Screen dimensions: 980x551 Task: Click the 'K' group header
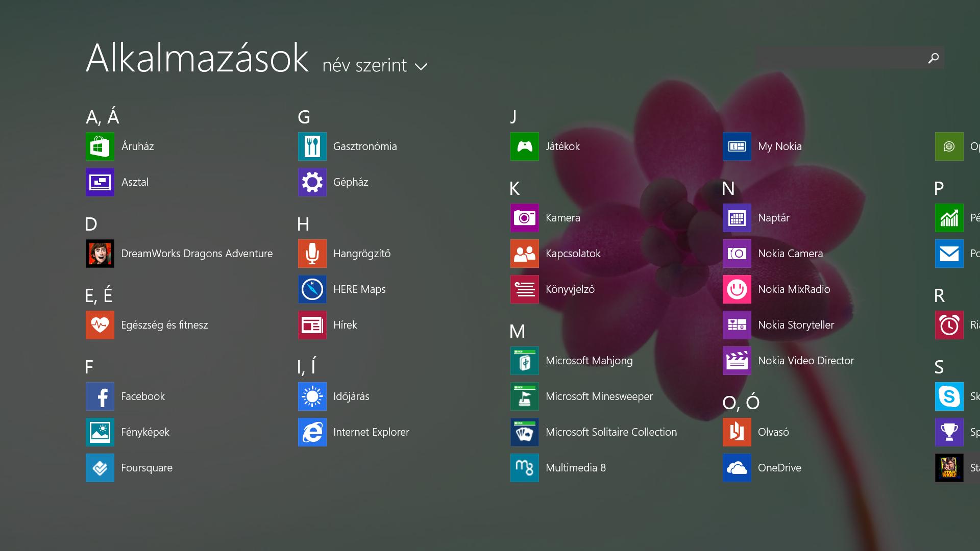pos(514,188)
